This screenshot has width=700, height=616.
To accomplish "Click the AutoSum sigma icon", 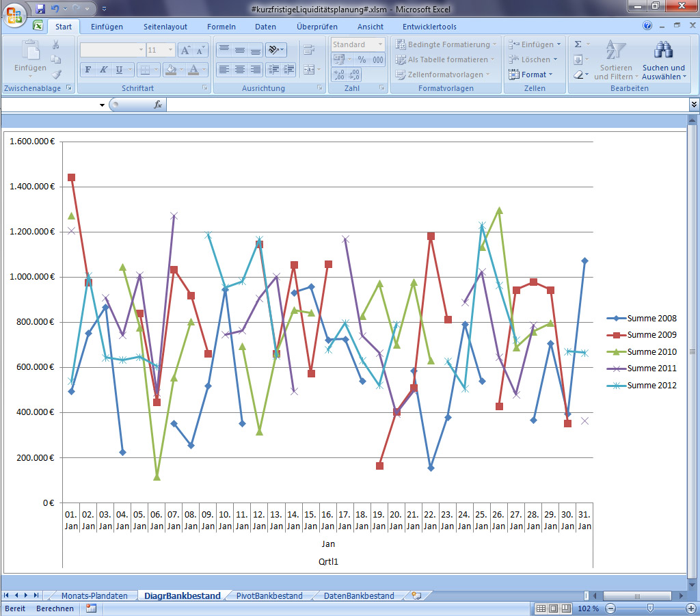I will (578, 44).
